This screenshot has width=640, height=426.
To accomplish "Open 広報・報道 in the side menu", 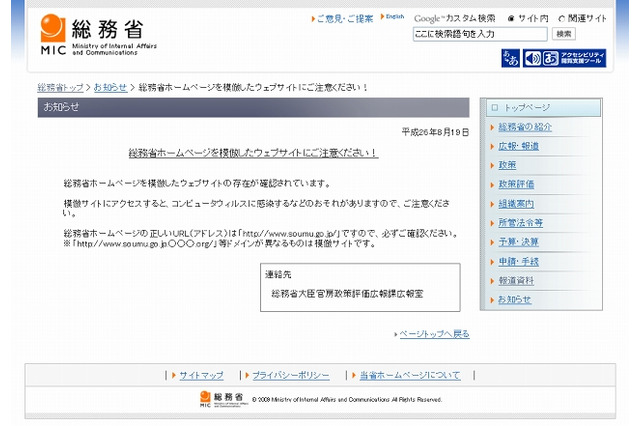I will click(x=519, y=146).
